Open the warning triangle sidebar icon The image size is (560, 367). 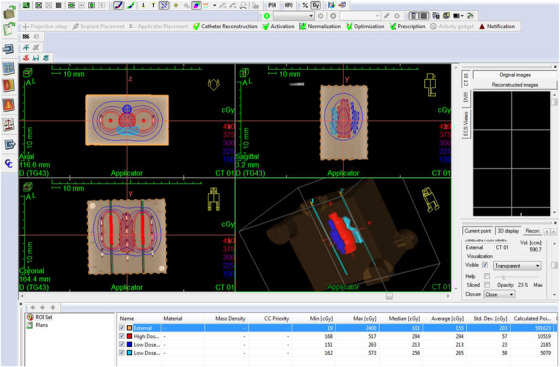click(x=9, y=105)
